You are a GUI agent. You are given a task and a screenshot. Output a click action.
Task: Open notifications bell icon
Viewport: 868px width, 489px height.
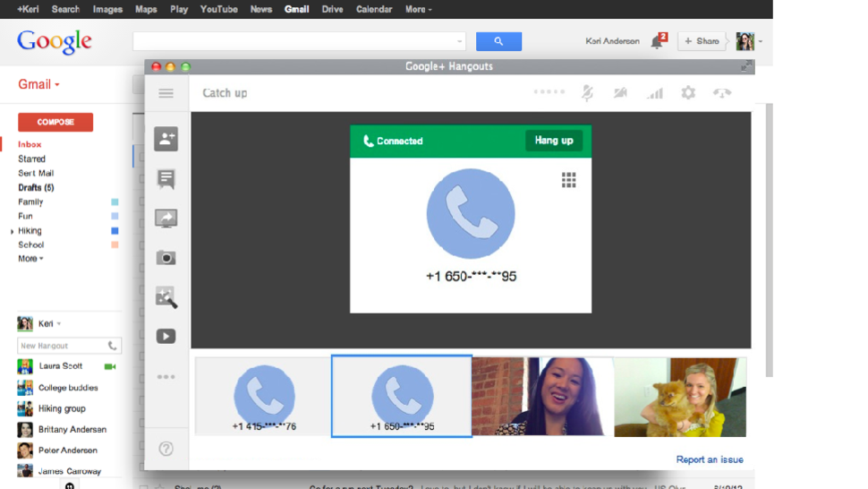pos(659,41)
